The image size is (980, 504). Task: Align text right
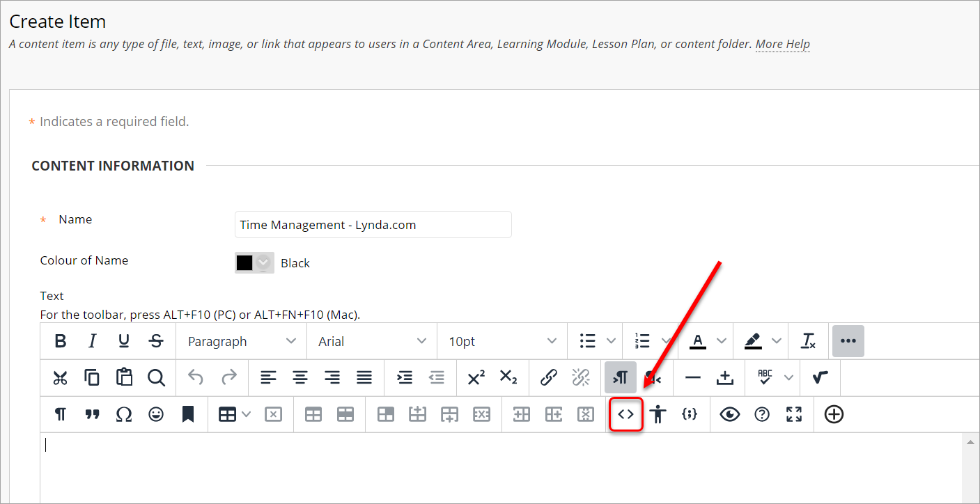332,377
